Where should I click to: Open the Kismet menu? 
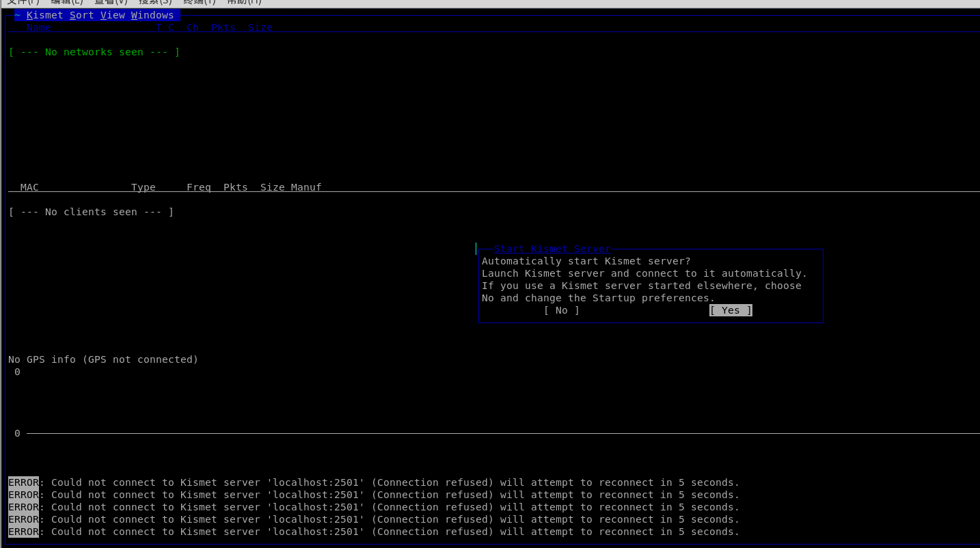[45, 15]
